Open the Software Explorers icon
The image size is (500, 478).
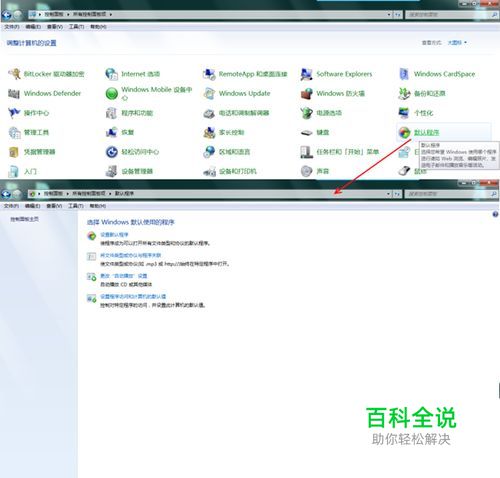click(x=306, y=74)
